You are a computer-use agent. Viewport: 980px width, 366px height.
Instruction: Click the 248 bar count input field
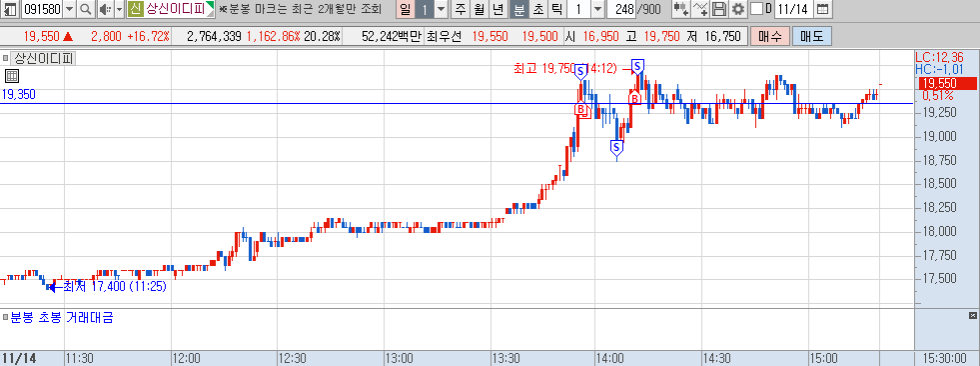[620, 9]
